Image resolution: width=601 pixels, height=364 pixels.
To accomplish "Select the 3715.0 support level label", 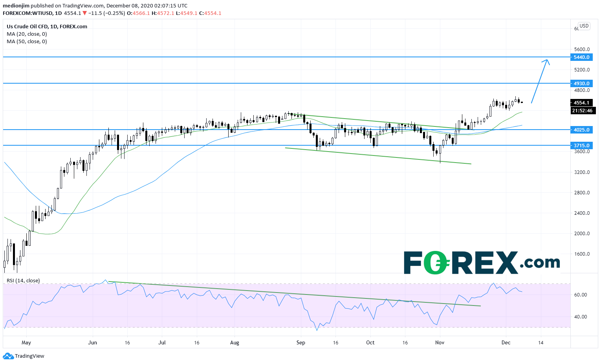I will (581, 146).
